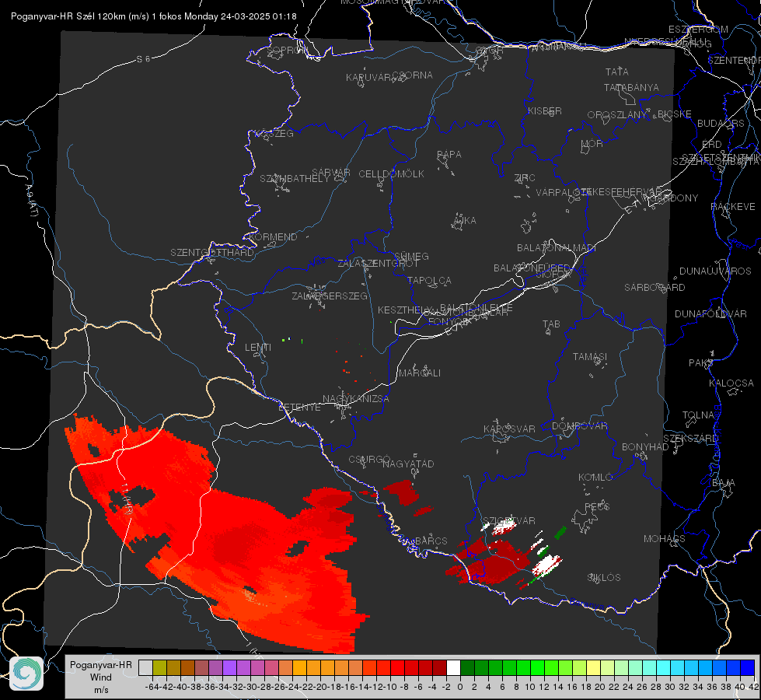
Task: Click the SÜMEG town label
Action: (411, 256)
